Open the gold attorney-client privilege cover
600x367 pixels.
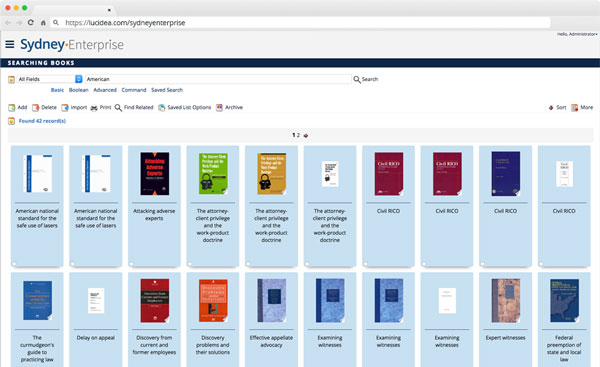[x=272, y=174]
